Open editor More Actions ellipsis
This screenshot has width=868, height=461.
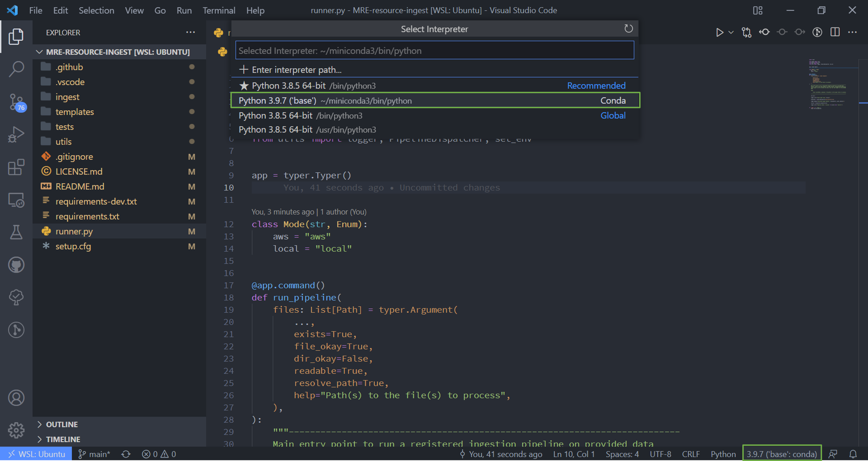pyautogui.click(x=852, y=32)
